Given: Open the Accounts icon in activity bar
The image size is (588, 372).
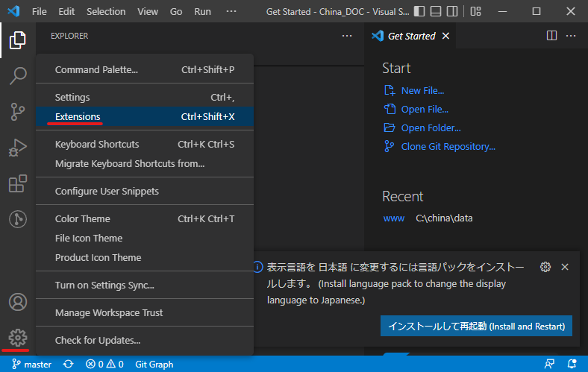Looking at the screenshot, I should pos(18,302).
